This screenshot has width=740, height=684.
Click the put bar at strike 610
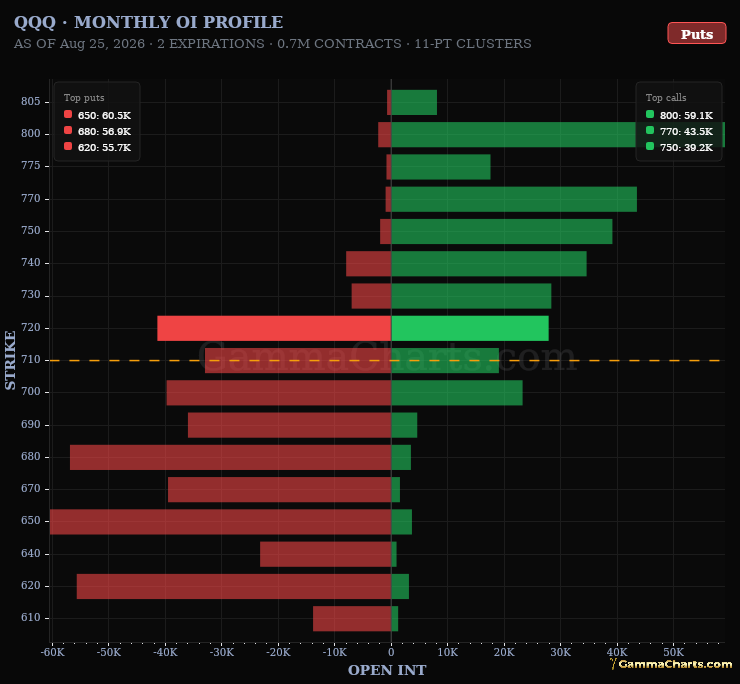tap(352, 618)
